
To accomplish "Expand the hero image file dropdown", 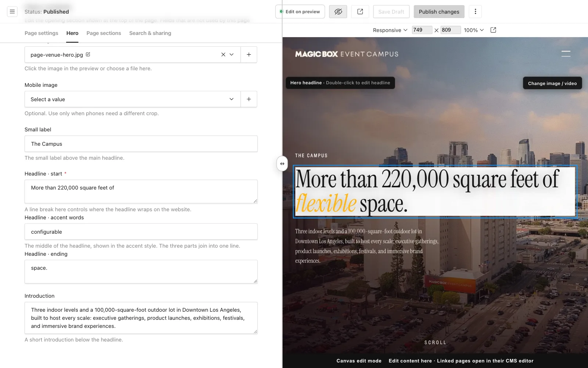I will point(232,54).
